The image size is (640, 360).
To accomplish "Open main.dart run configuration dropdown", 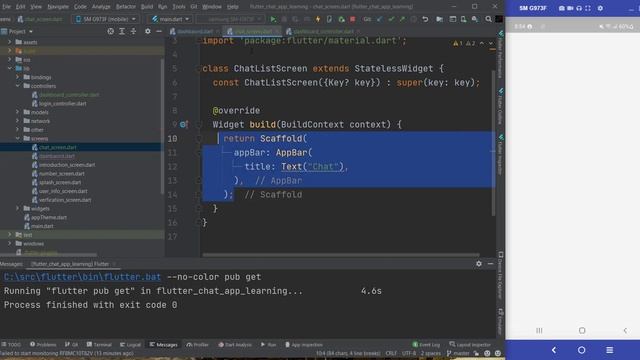I will pos(170,19).
